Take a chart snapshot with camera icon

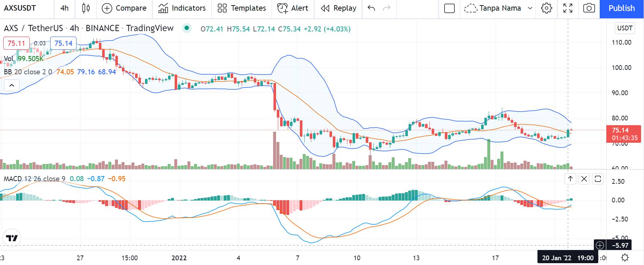[x=589, y=8]
